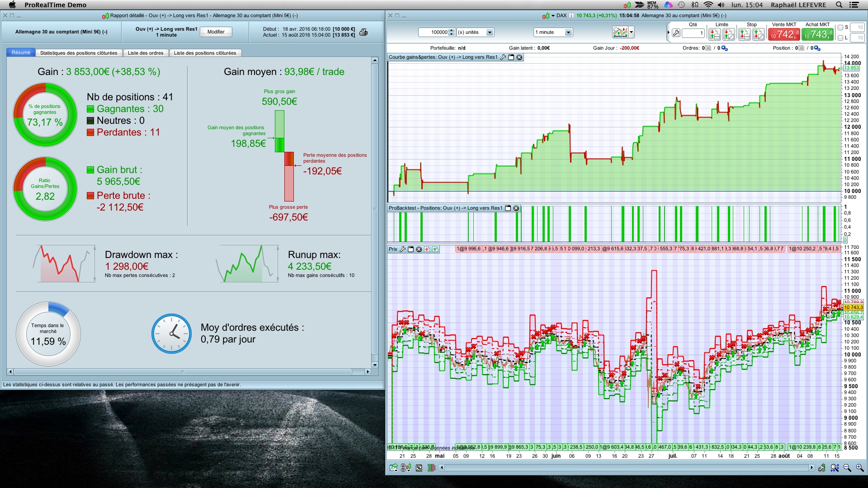This screenshot has height=488, width=868.
Task: Open the Prix chart settings wrench
Action: pos(402,249)
